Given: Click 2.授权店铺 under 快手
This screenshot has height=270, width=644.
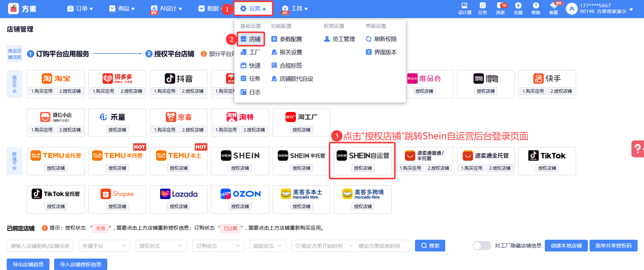Looking at the screenshot, I should click(x=561, y=91).
